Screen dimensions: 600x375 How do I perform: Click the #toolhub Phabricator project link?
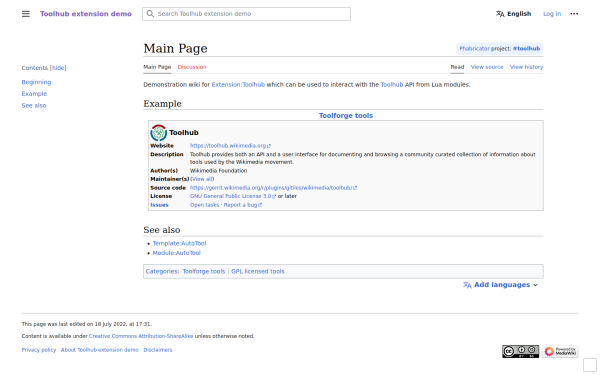coord(526,49)
